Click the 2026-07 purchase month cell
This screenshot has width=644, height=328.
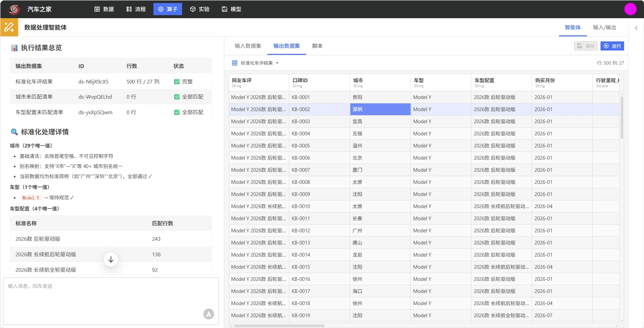(562, 316)
